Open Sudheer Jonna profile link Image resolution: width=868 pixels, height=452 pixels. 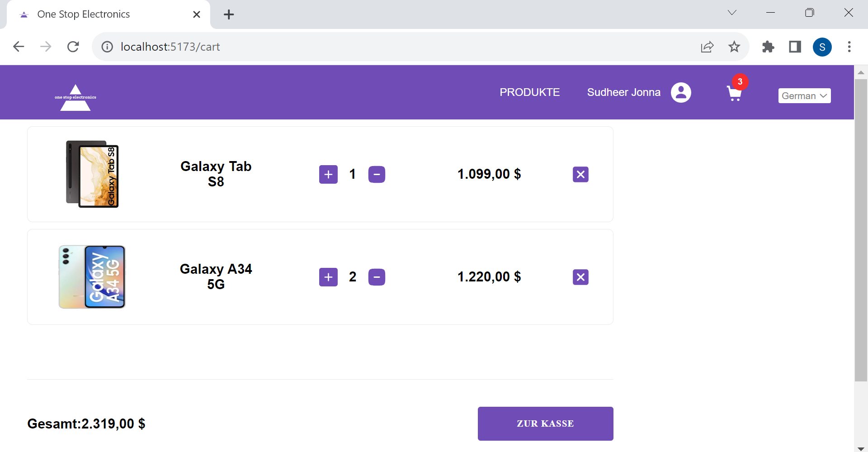pyautogui.click(x=623, y=92)
